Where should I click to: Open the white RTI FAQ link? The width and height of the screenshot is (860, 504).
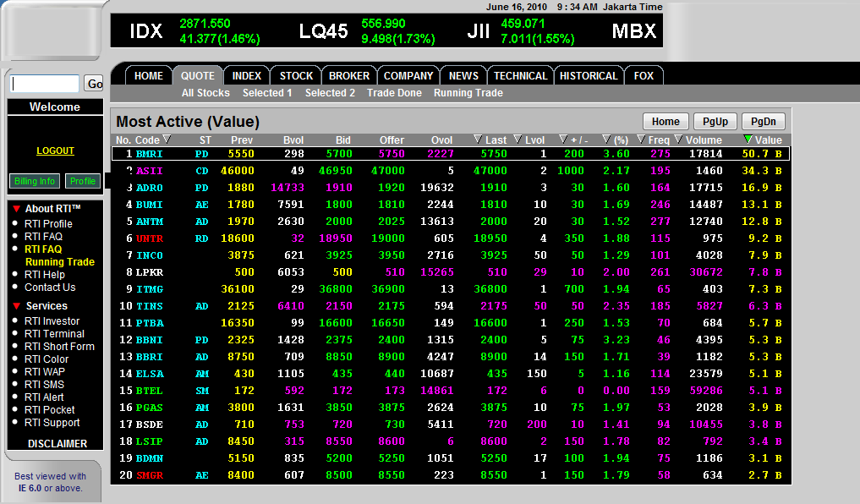click(x=43, y=237)
